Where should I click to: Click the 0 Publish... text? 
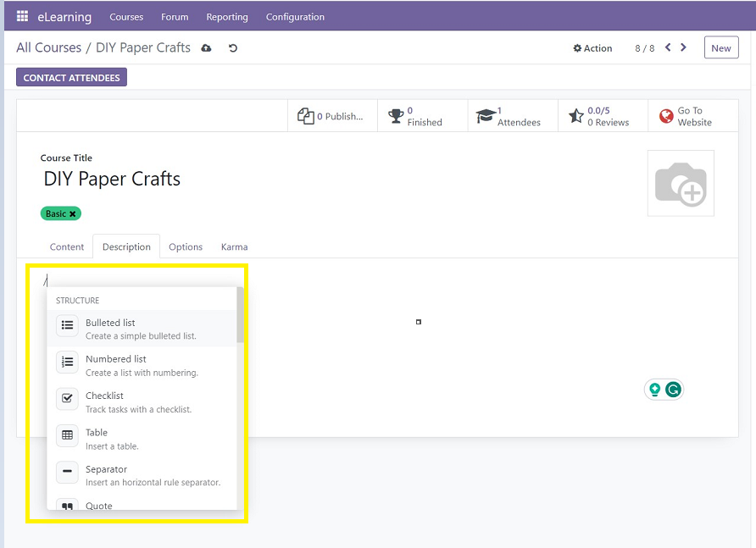340,116
